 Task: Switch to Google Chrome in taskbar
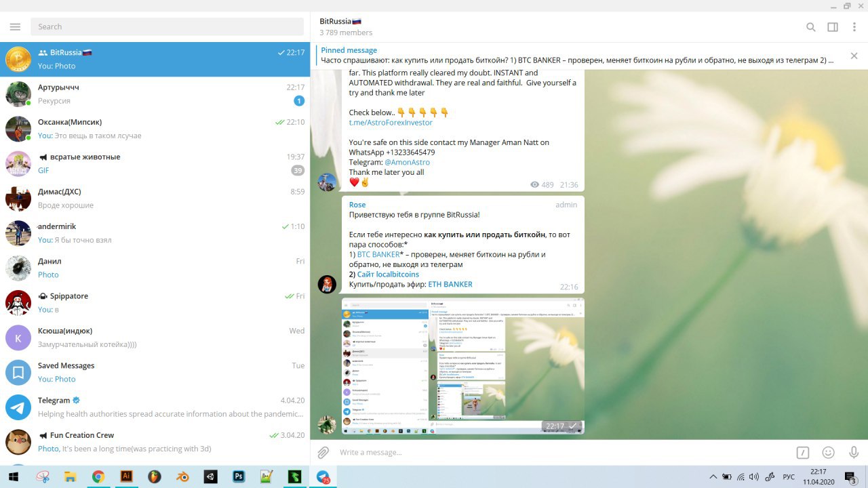click(98, 476)
